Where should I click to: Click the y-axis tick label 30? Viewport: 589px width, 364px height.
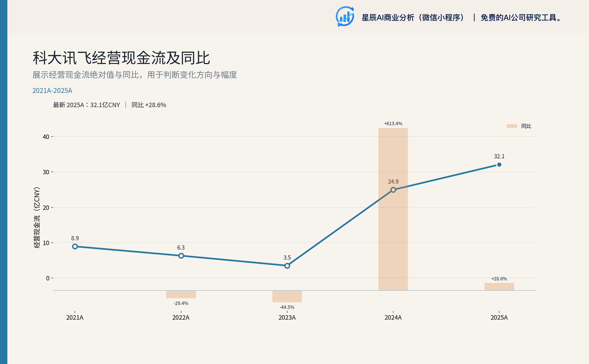tap(46, 172)
